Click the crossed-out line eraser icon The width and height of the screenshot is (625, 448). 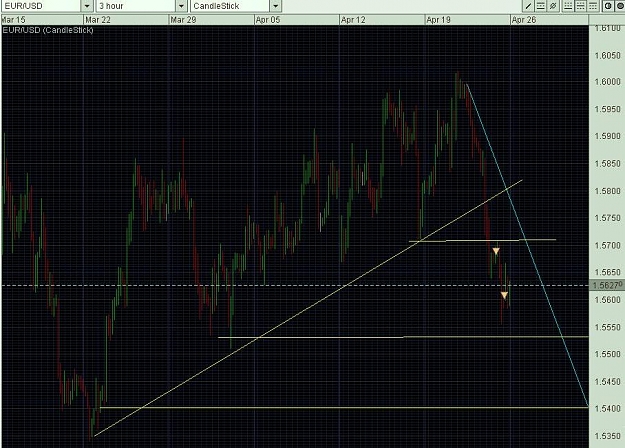click(553, 6)
